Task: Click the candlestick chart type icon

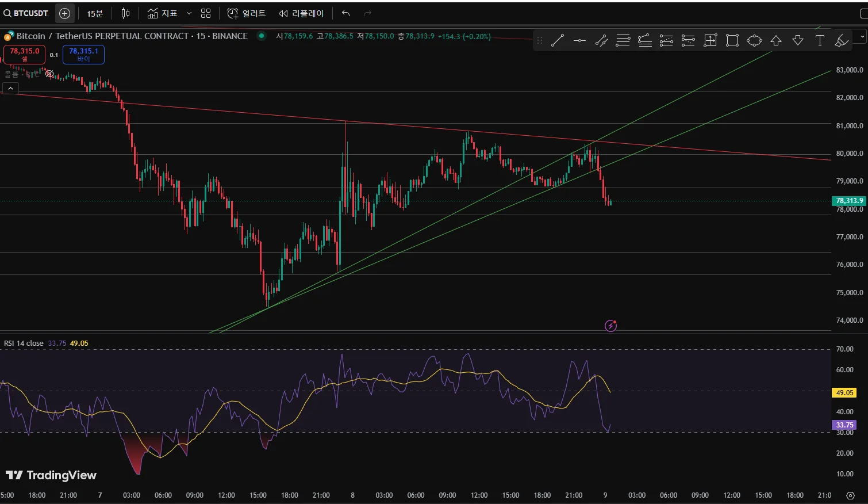Action: [125, 13]
